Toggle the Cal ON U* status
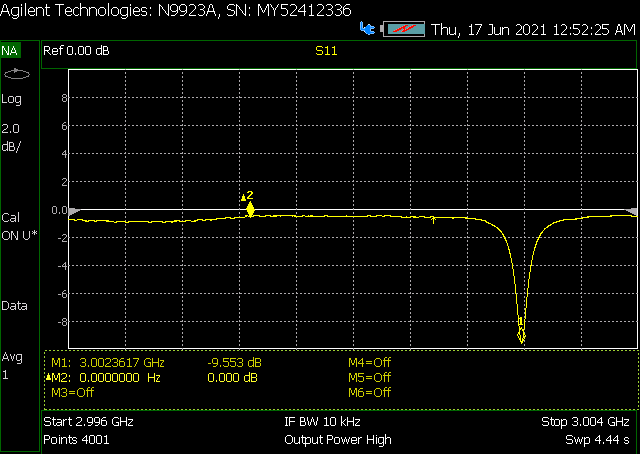This screenshot has width=640, height=454. 19,226
